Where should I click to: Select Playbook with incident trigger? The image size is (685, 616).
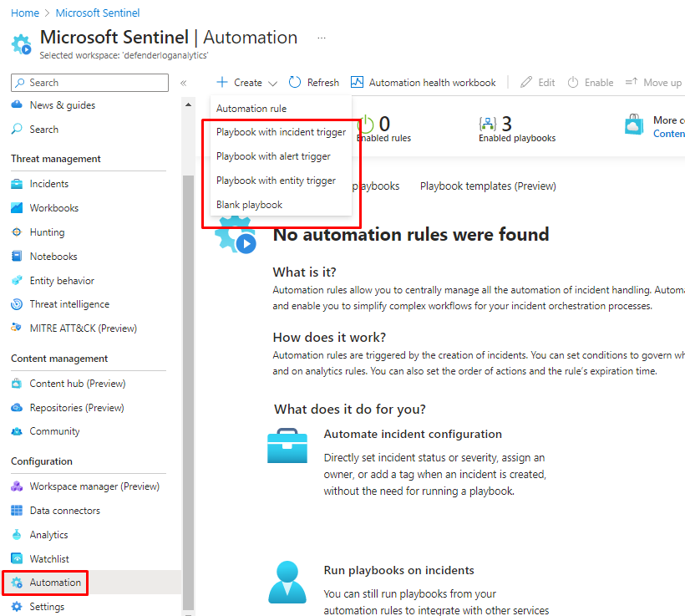coord(281,132)
